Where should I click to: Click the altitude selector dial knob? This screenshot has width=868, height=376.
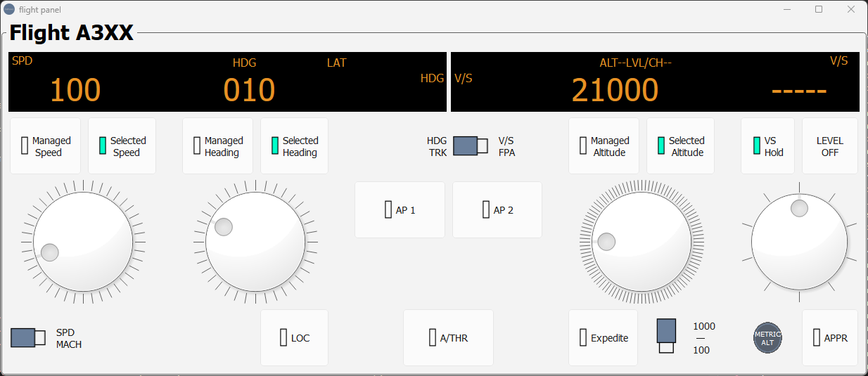[641, 241]
